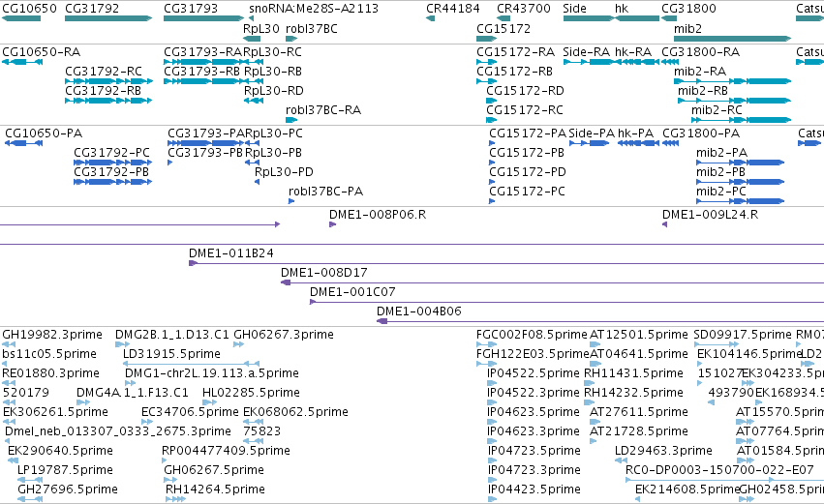The image size is (824, 504).
Task: Select BAC clone DME1-001C07
Action: point(352,292)
